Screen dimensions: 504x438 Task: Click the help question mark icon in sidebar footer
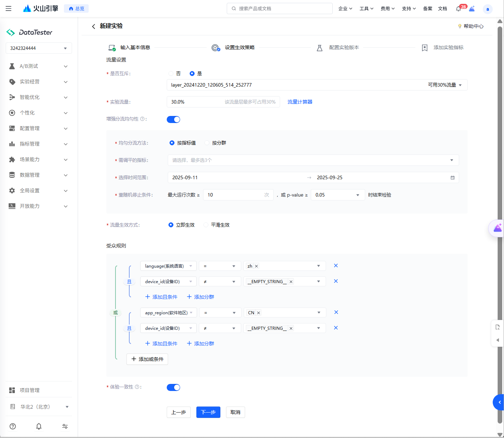point(13,426)
